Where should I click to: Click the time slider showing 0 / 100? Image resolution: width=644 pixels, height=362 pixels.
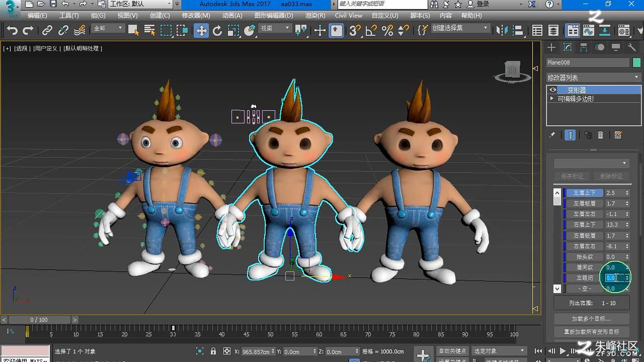[x=39, y=320]
